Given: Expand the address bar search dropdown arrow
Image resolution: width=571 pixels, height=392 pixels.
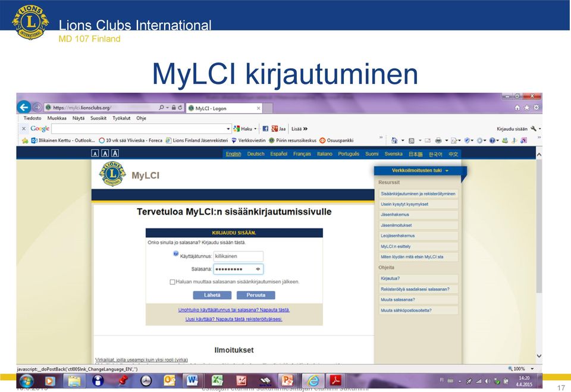Looking at the screenshot, I should [167, 108].
